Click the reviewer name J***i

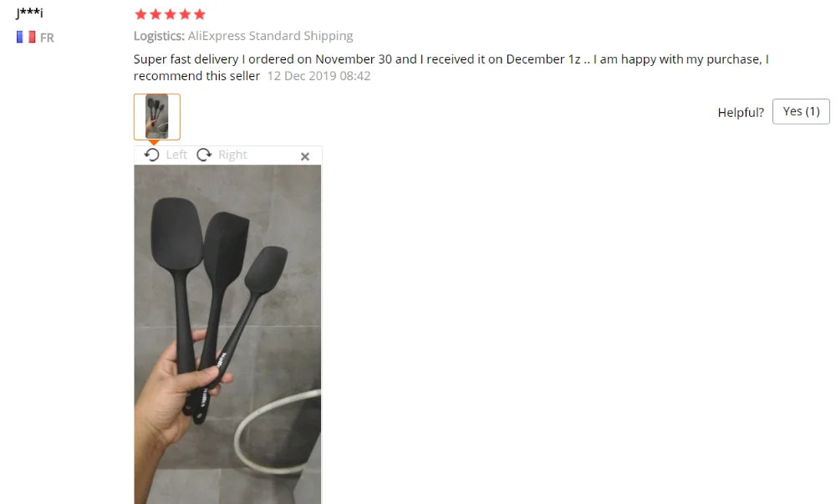[29, 13]
